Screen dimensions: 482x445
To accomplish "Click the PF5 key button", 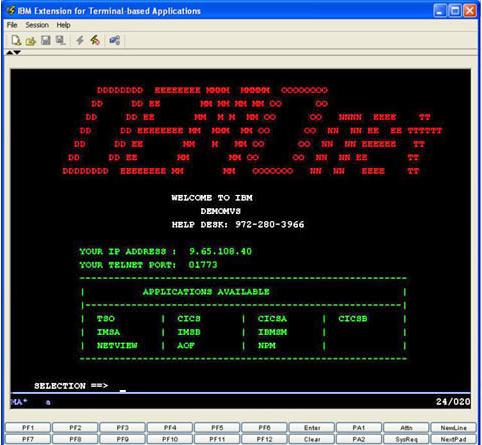I will [x=217, y=428].
